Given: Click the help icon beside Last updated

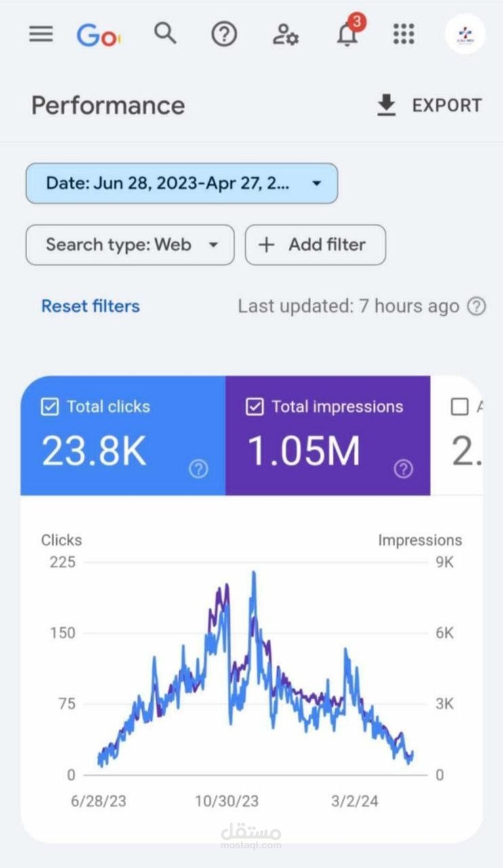Looking at the screenshot, I should (x=477, y=307).
